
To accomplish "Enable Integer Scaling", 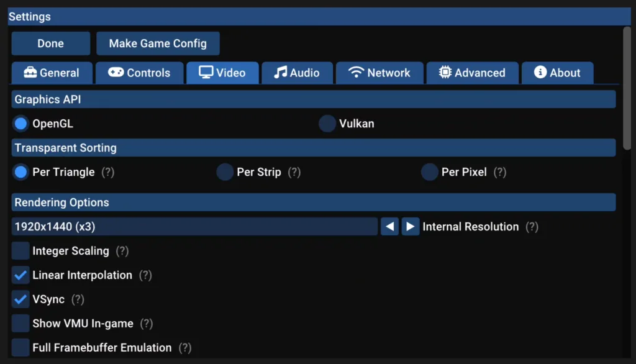I will click(20, 251).
